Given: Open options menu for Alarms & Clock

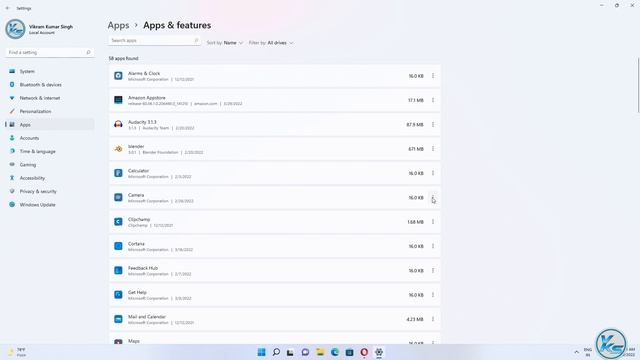Looking at the screenshot, I should click(433, 76).
